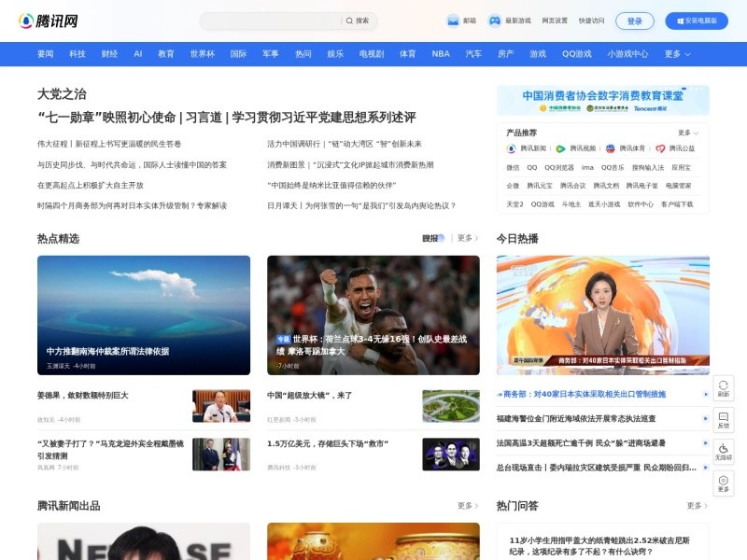Click the 腾讯公益 heart icon
Screen dimensions: 747x560
(660, 148)
